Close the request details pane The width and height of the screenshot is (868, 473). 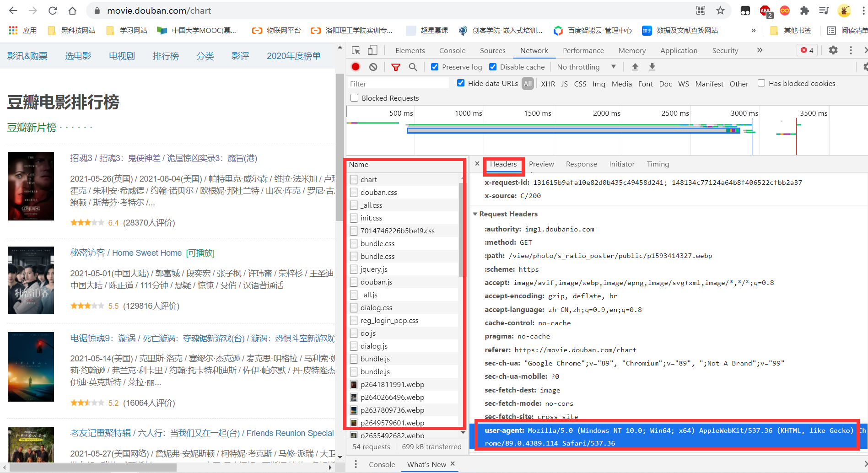[x=477, y=164]
